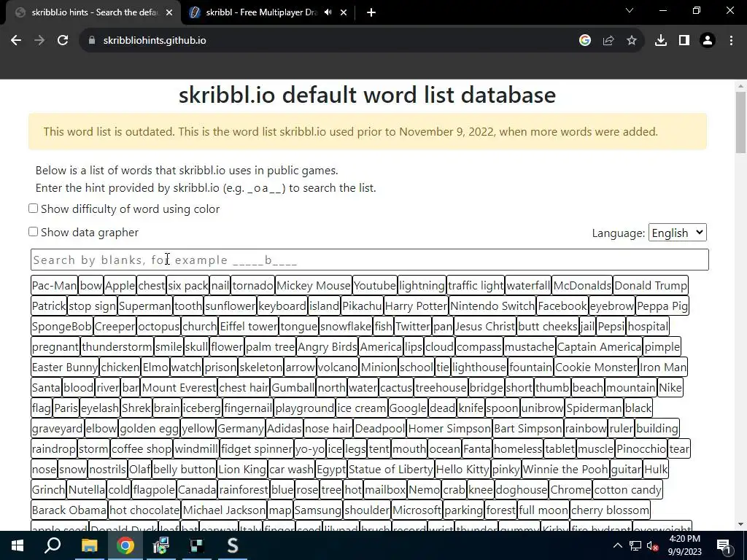Select the word Captain America
Viewport: 747px width, 560px height.
600,347
